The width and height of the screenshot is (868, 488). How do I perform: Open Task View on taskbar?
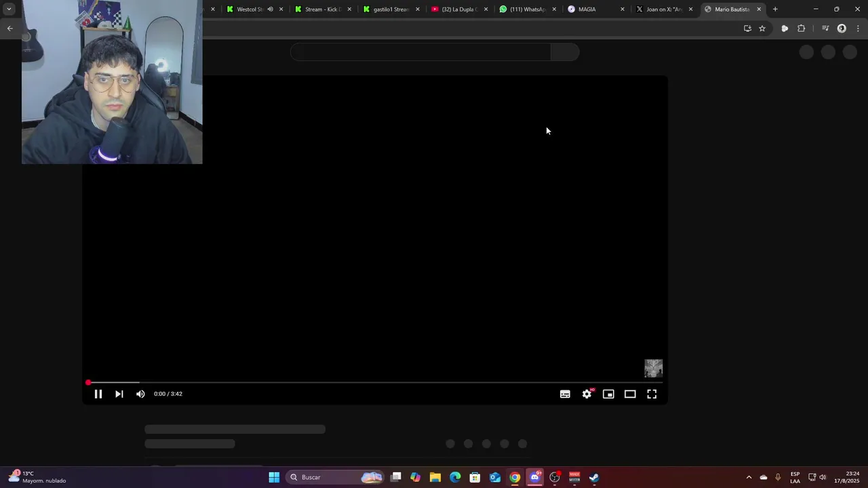[x=396, y=477]
